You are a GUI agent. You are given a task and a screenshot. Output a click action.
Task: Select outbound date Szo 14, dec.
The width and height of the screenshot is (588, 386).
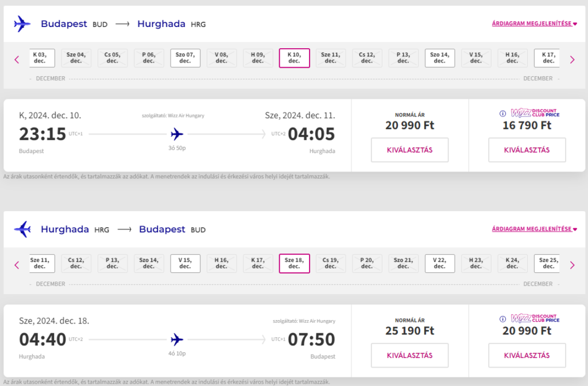(440, 58)
